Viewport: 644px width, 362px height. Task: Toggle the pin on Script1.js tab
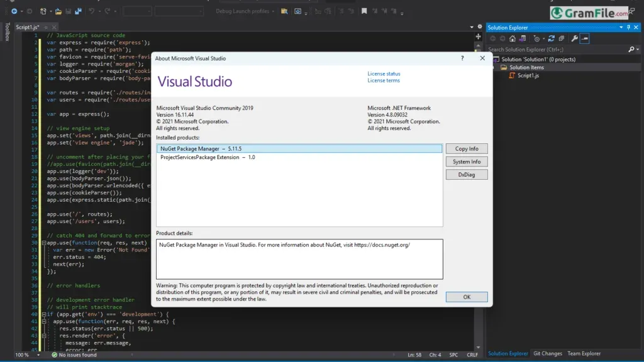[45, 27]
